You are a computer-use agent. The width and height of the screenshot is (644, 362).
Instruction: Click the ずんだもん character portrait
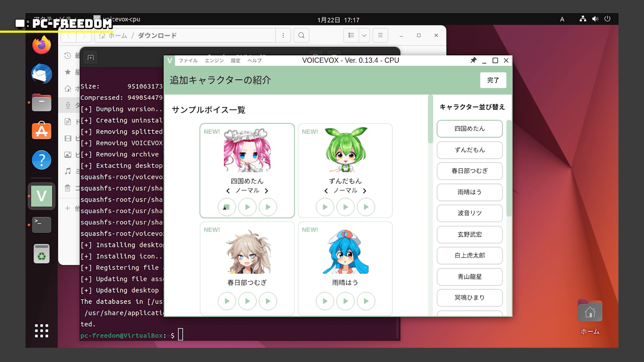click(x=345, y=150)
